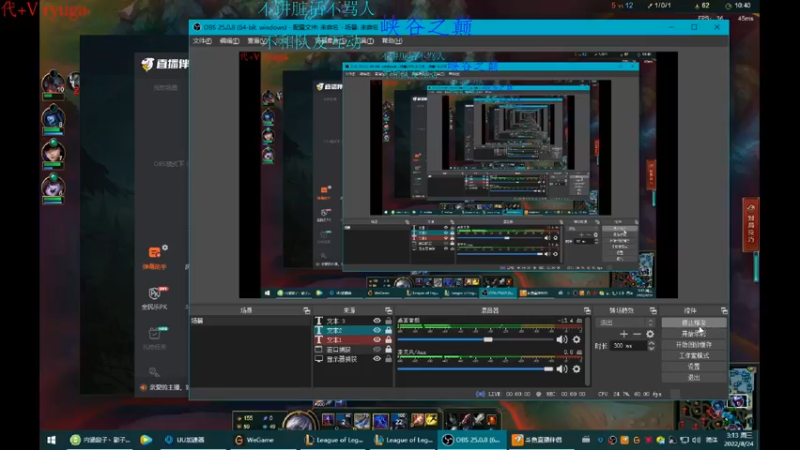Image resolution: width=800 pixels, height=450 pixels.
Task: Switch to WeGame on taskbar
Action: pyautogui.click(x=255, y=440)
